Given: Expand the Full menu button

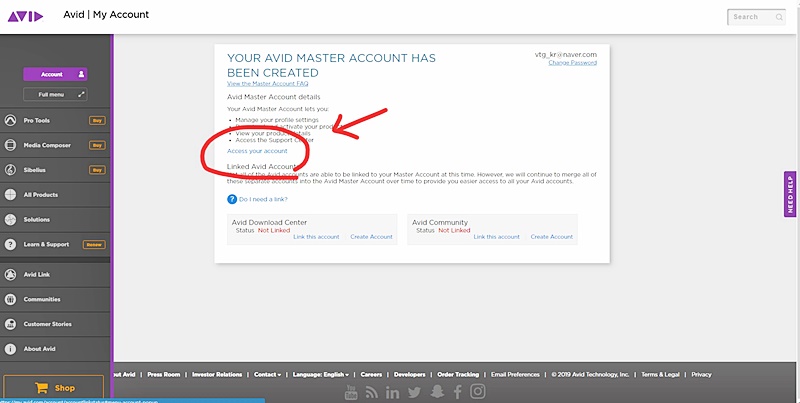Looking at the screenshot, I should pos(55,94).
